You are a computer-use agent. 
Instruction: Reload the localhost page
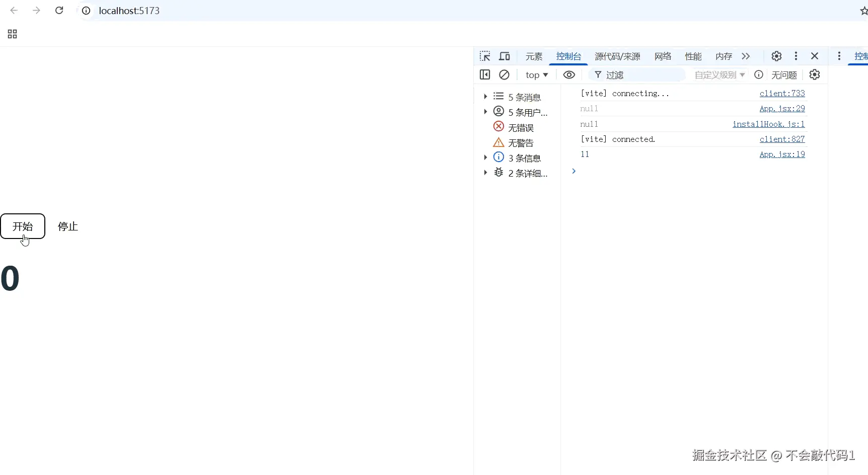(59, 11)
